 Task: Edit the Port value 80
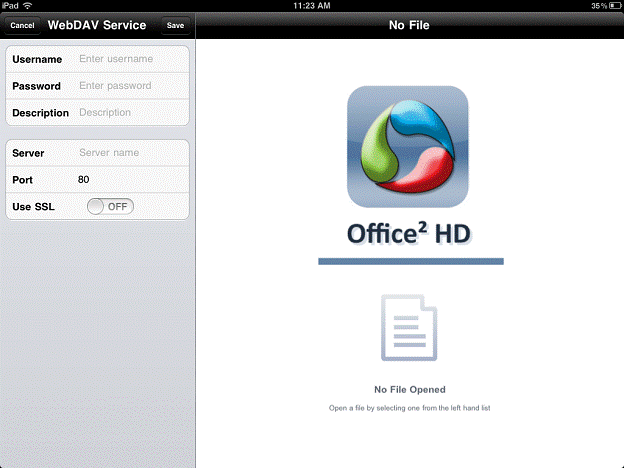[x=133, y=179]
